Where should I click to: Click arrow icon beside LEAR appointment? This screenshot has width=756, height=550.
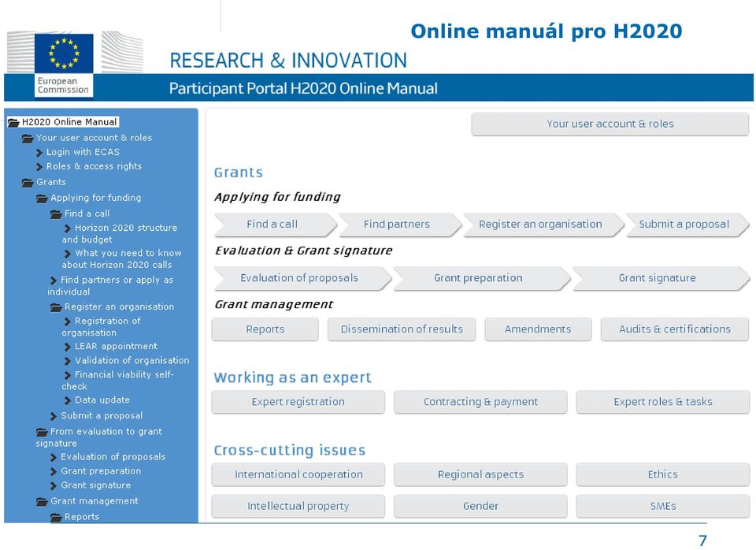[68, 347]
